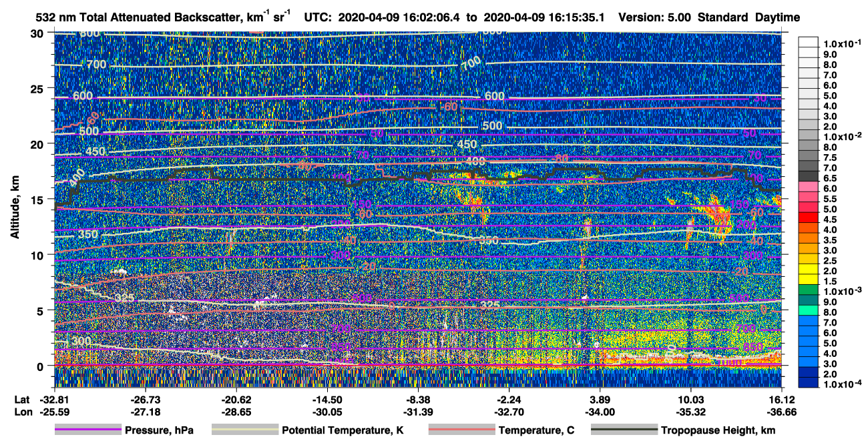Image resolution: width=868 pixels, height=445 pixels.
Task: Click the 600 K contour label at left
Action: coord(83,96)
